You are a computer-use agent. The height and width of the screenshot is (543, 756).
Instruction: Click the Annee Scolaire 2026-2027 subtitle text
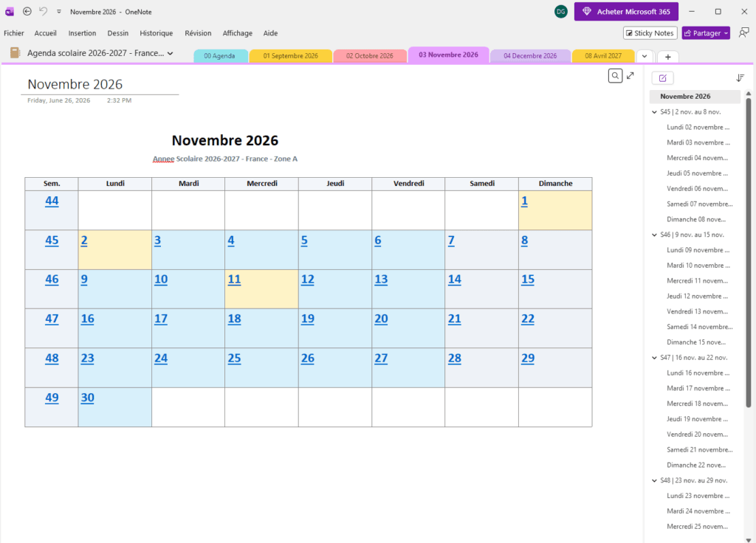coord(224,159)
